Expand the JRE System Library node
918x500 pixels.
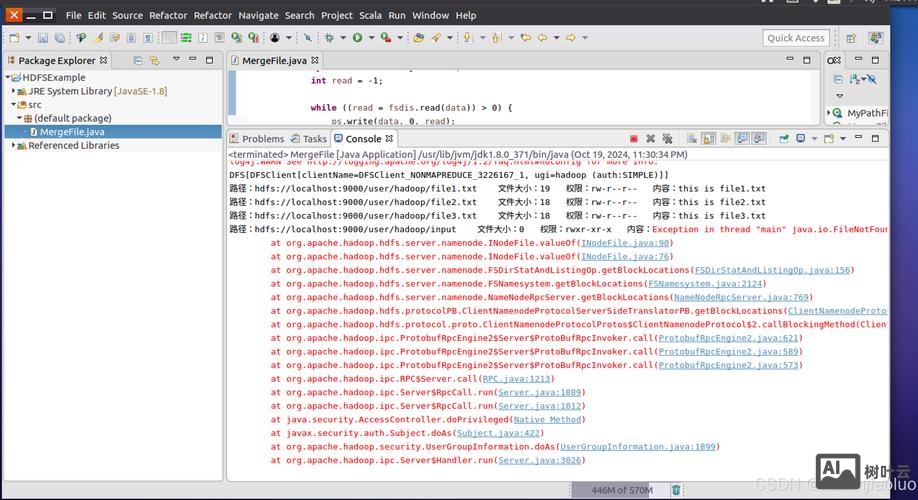[14, 91]
